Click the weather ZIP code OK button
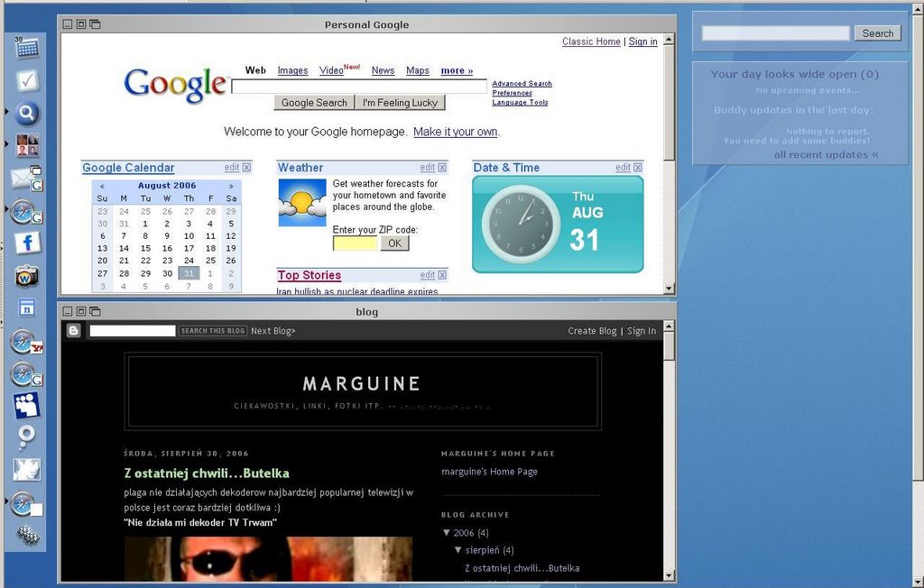 coord(395,243)
